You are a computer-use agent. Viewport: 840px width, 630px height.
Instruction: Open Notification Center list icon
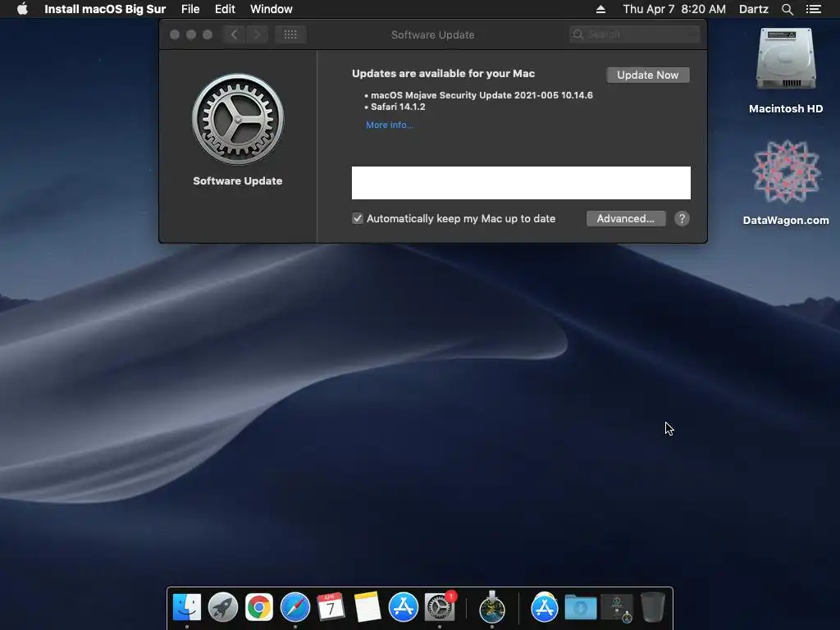click(813, 9)
